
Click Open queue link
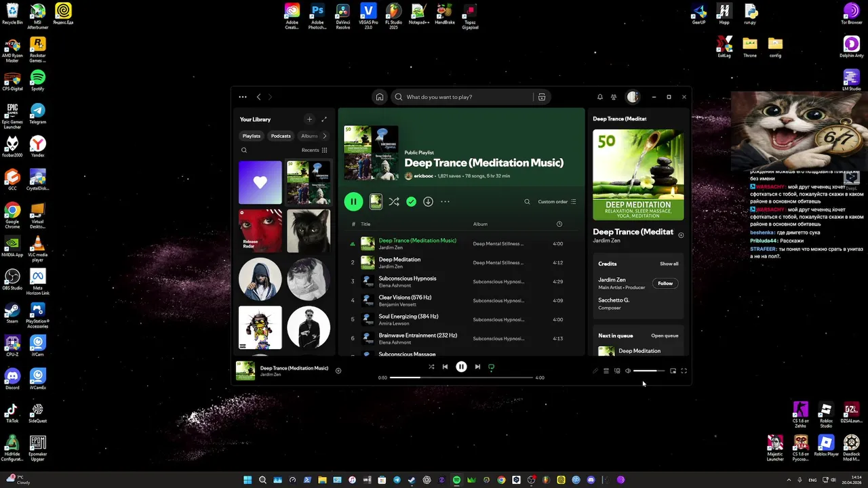665,335
